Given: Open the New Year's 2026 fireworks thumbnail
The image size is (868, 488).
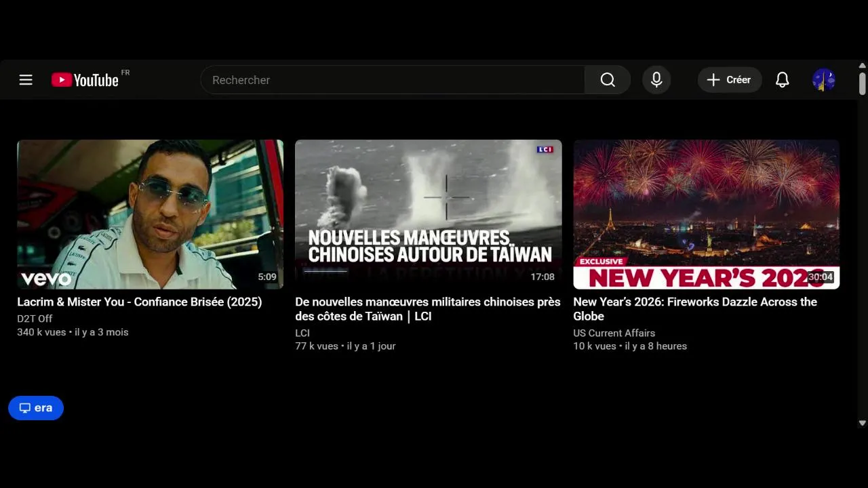Looking at the screenshot, I should [x=707, y=214].
